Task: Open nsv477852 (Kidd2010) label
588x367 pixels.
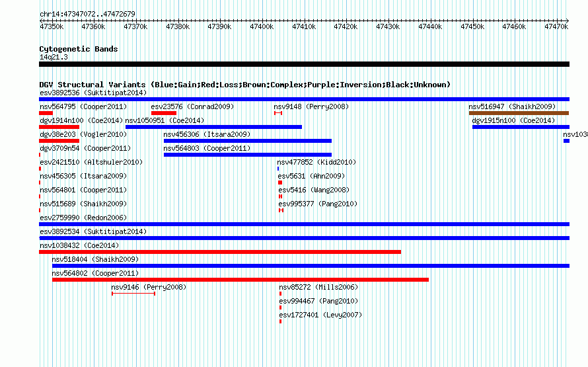Action: pyautogui.click(x=316, y=162)
